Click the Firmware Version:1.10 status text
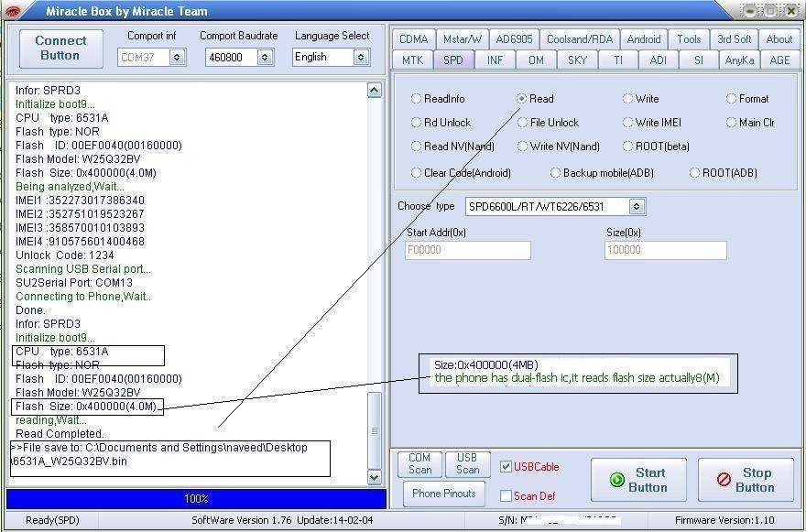 pos(724,520)
